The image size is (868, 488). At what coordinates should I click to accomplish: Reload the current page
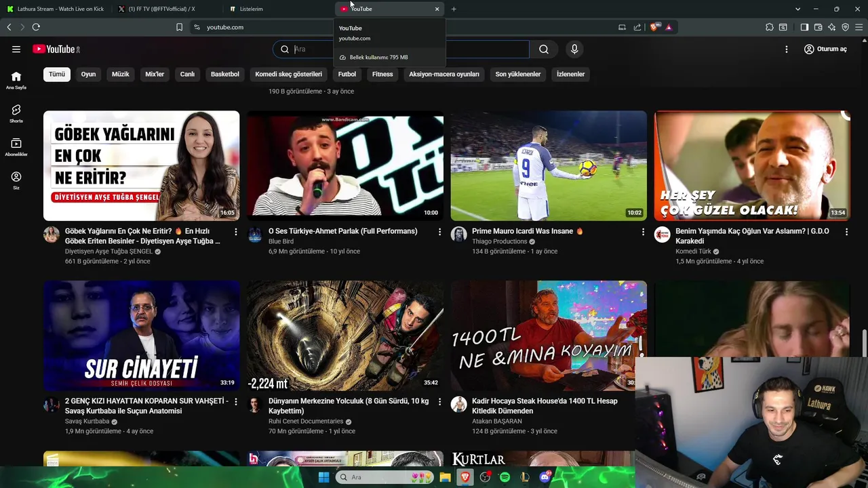coord(36,27)
